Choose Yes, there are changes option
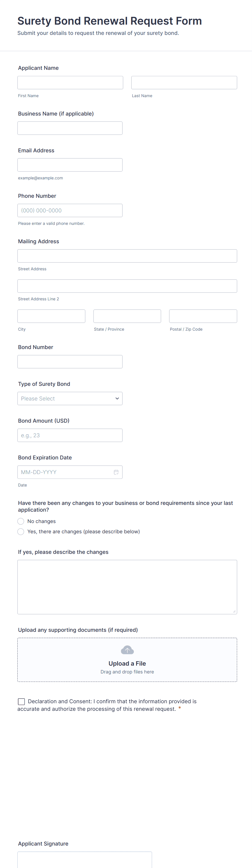 click(x=21, y=532)
